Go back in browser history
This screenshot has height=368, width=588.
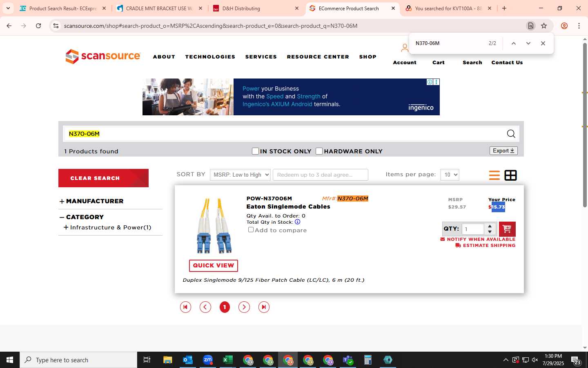(x=9, y=26)
